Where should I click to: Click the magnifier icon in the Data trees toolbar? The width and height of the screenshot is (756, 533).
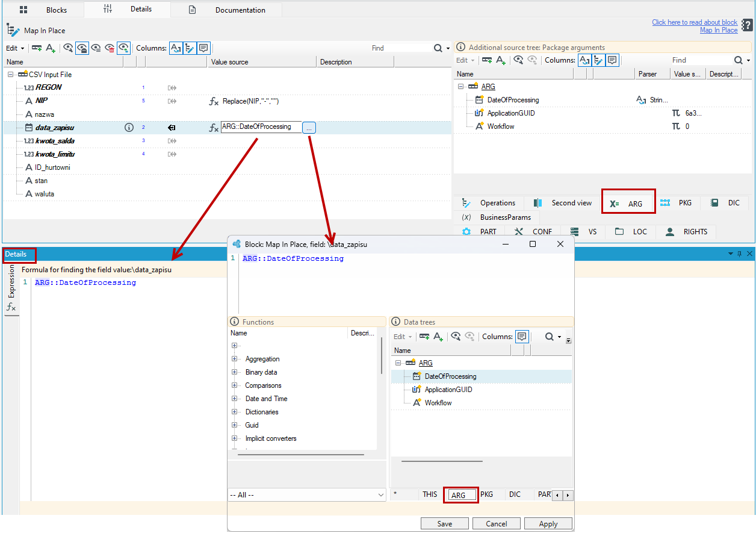coord(549,337)
